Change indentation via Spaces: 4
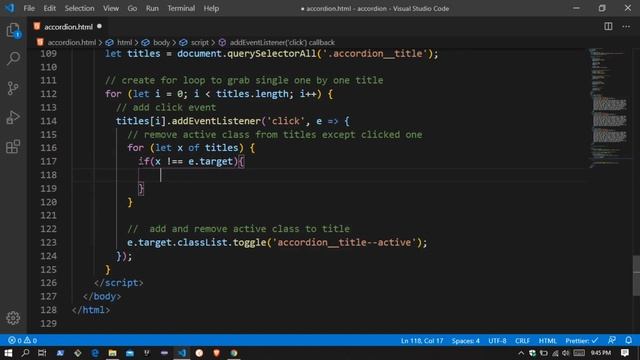This screenshot has width=640, height=360. click(x=465, y=340)
